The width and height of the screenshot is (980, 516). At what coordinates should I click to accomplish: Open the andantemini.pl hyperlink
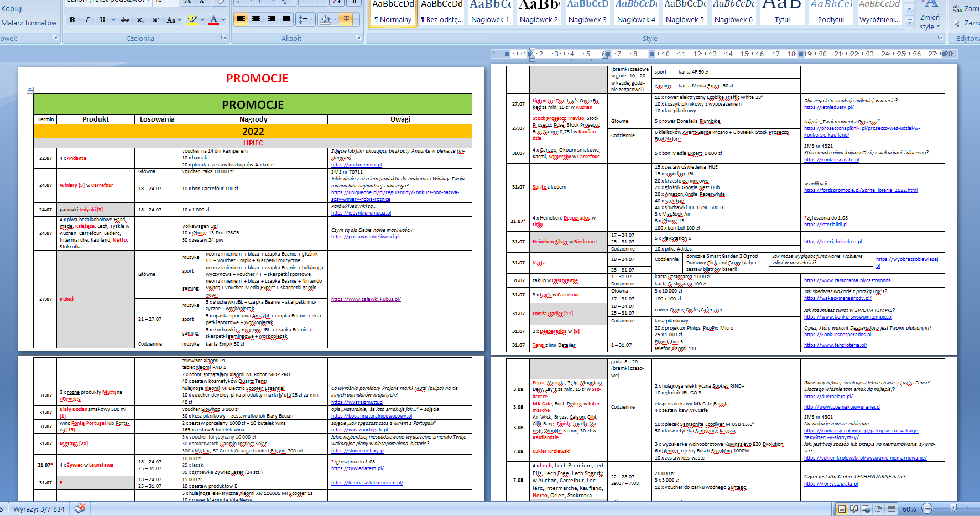coord(356,165)
